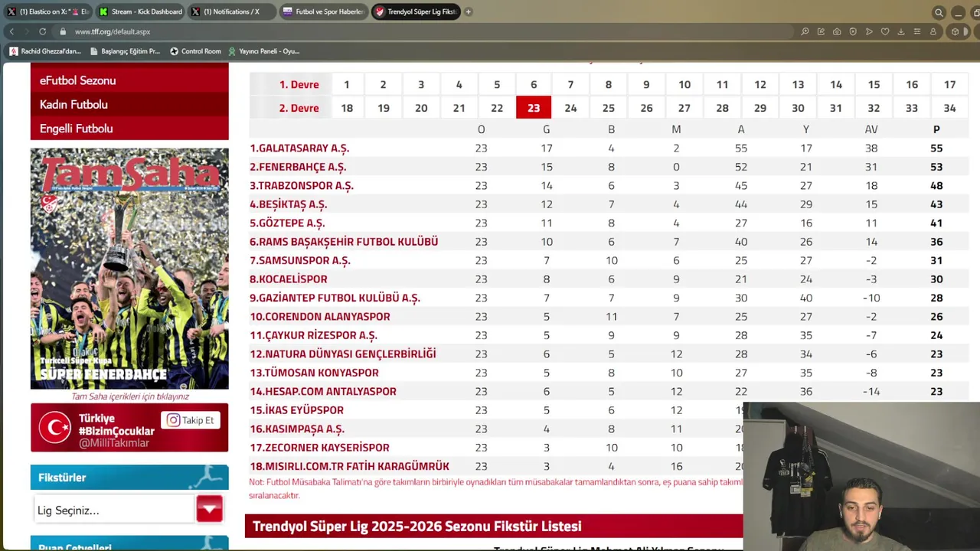Open the site security lock icon
Image resolution: width=980 pixels, height=551 pixels.
(x=63, y=31)
